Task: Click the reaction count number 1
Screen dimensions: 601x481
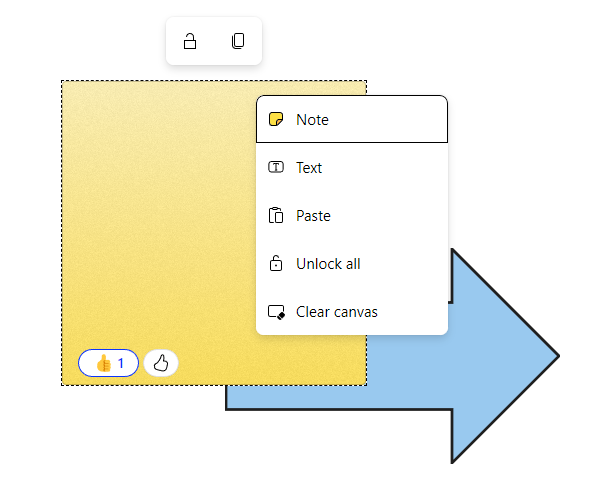Action: (121, 363)
